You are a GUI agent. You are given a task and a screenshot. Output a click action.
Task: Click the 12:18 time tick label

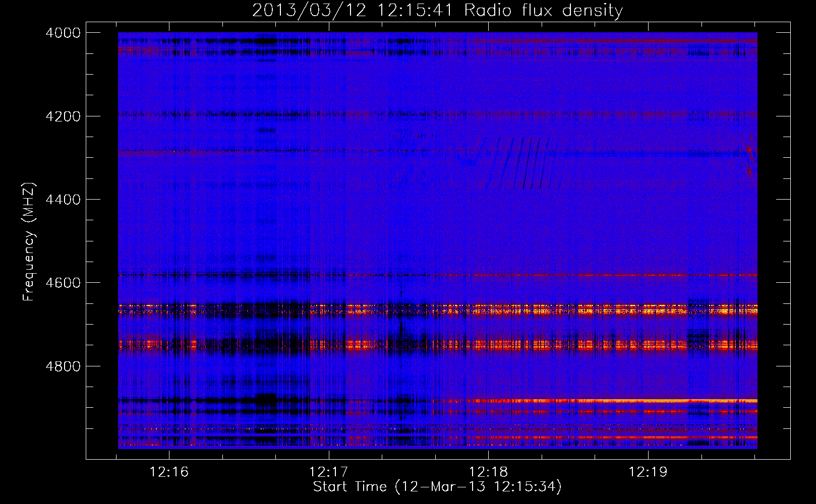coord(488,472)
